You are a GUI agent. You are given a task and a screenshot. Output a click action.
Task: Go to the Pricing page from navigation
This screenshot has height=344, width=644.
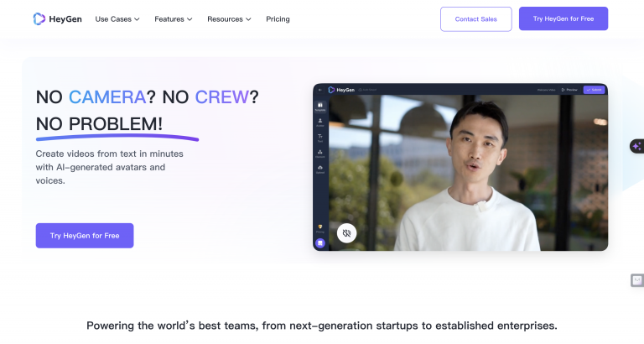pos(278,19)
